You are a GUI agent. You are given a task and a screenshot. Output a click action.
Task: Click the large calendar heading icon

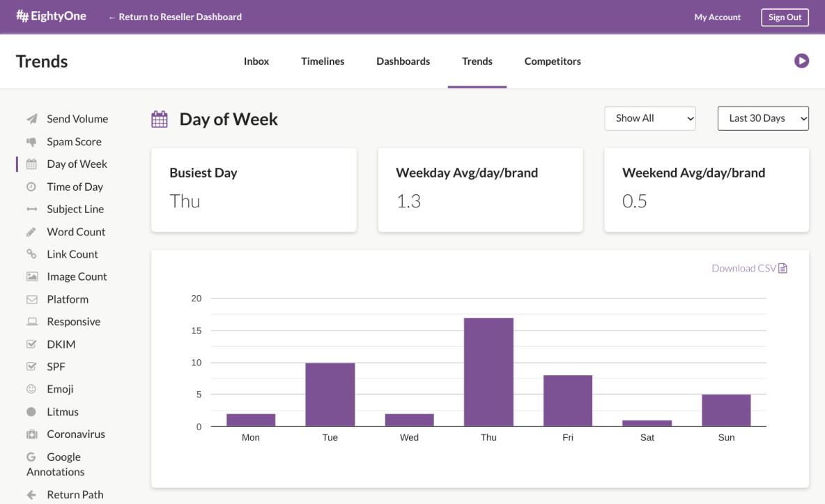160,119
